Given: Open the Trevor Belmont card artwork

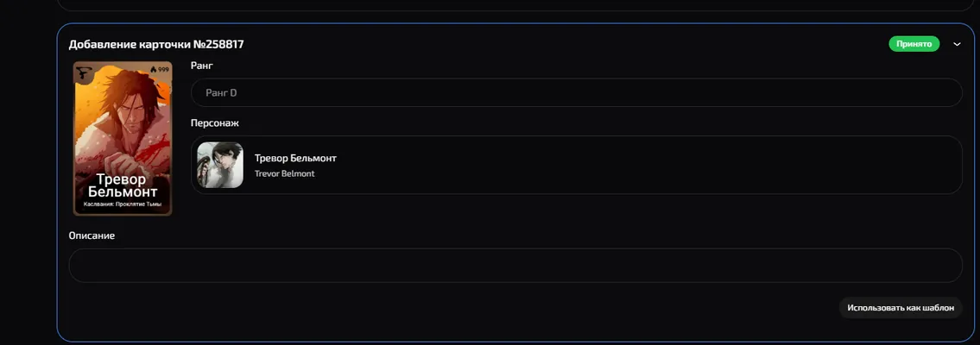Looking at the screenshot, I should pos(123,139).
